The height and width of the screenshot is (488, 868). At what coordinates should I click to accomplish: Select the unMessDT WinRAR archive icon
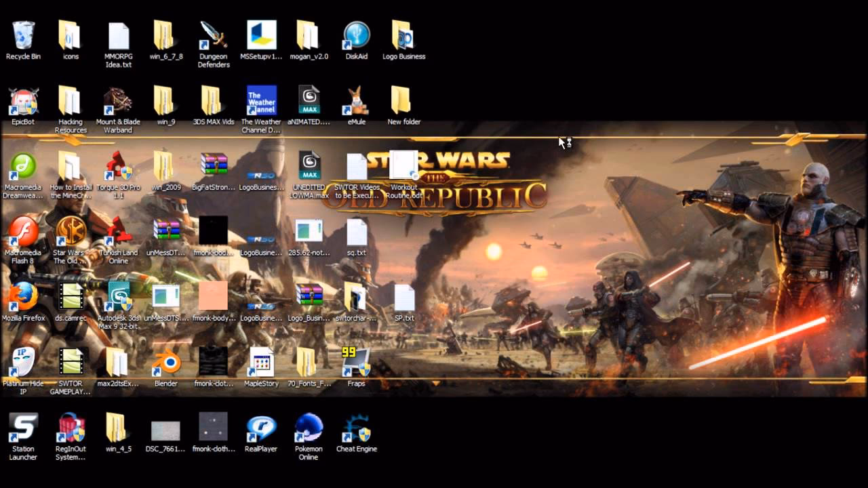pos(165,231)
